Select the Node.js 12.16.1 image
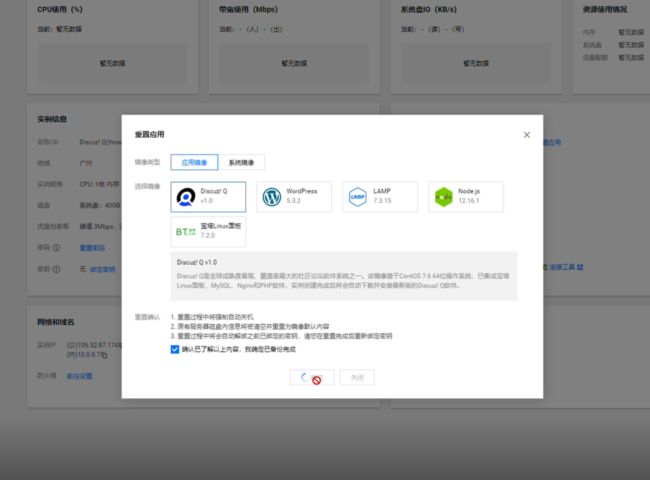Screen dimensions: 650x480 click(x=466, y=197)
